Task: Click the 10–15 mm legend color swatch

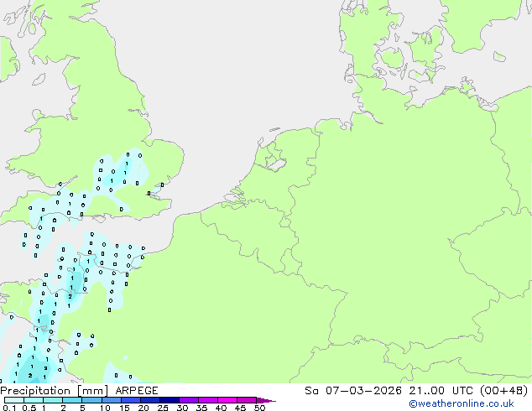Action: 111,400
